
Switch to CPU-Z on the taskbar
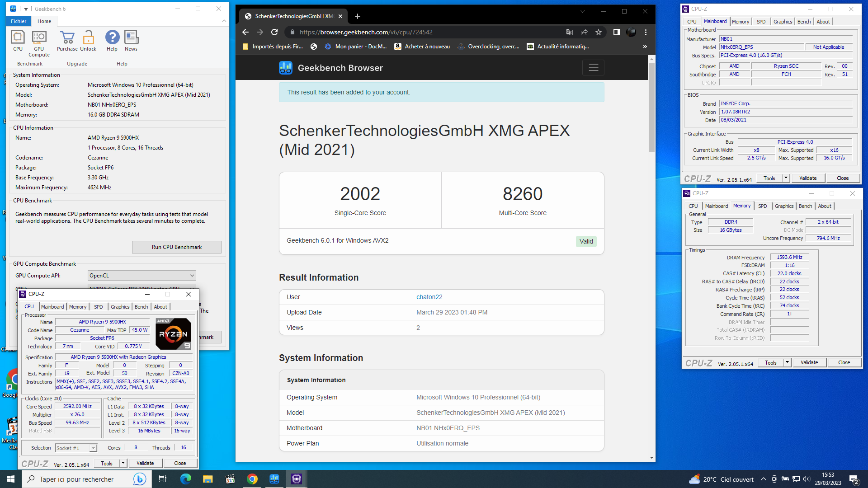point(297,479)
